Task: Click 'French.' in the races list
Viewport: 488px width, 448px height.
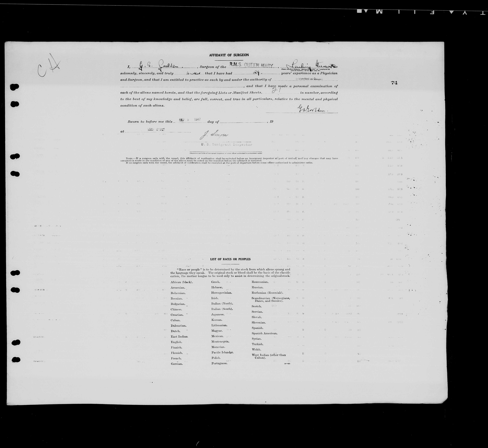Action: pos(176,358)
